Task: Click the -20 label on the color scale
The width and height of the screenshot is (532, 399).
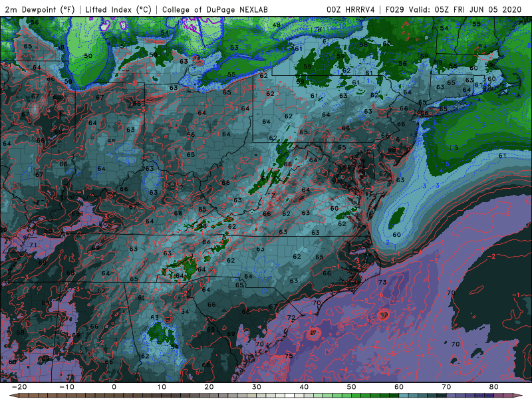Action: pyautogui.click(x=19, y=387)
